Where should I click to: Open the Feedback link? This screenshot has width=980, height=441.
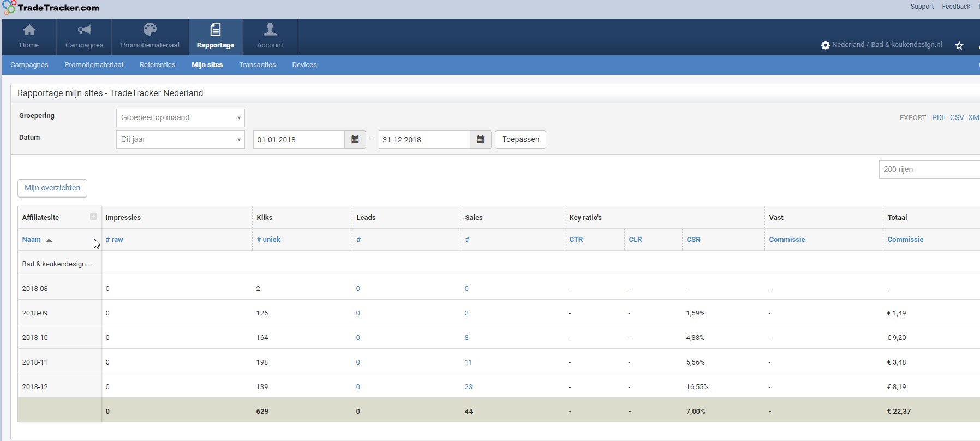(x=956, y=7)
